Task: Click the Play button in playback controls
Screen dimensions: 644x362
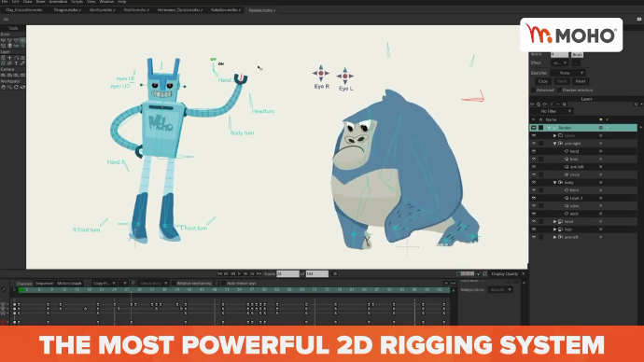Action: click(x=239, y=273)
